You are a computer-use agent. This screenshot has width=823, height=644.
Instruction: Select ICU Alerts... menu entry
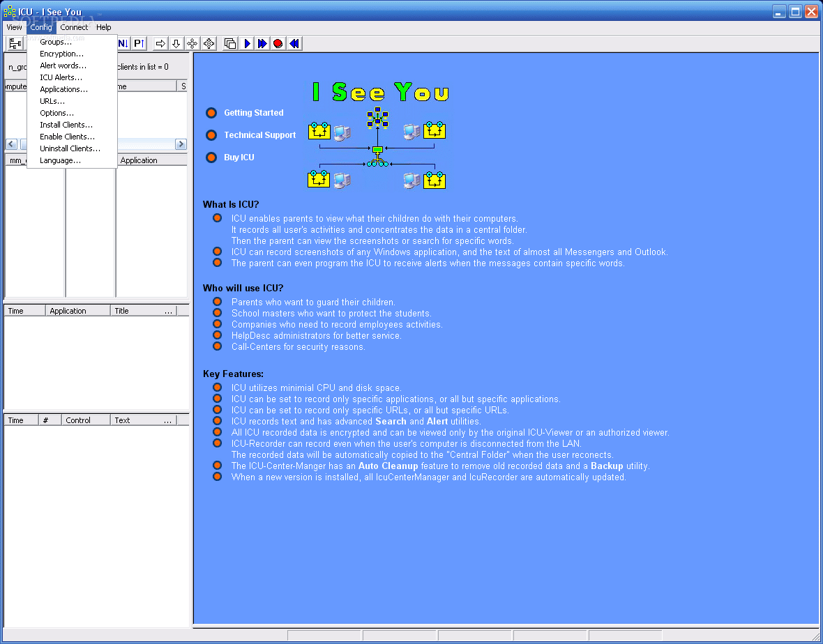(72, 77)
